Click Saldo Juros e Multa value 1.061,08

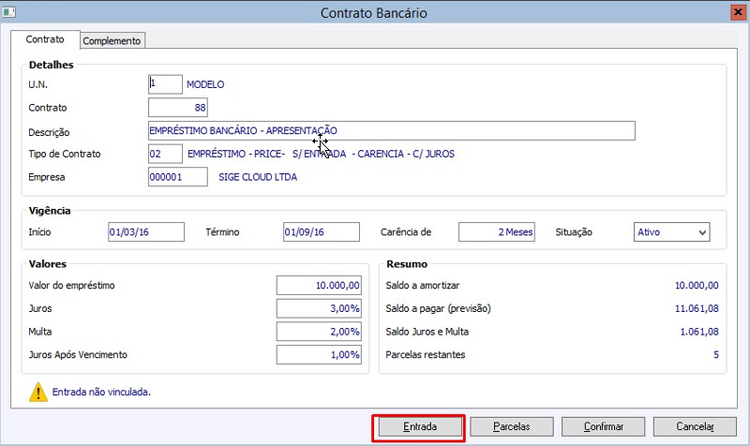click(699, 332)
